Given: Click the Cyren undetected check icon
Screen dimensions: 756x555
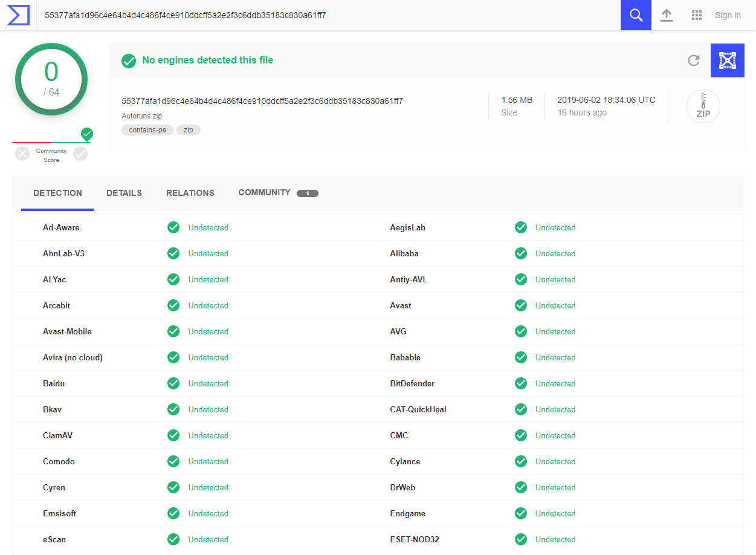Looking at the screenshot, I should click(x=173, y=487).
